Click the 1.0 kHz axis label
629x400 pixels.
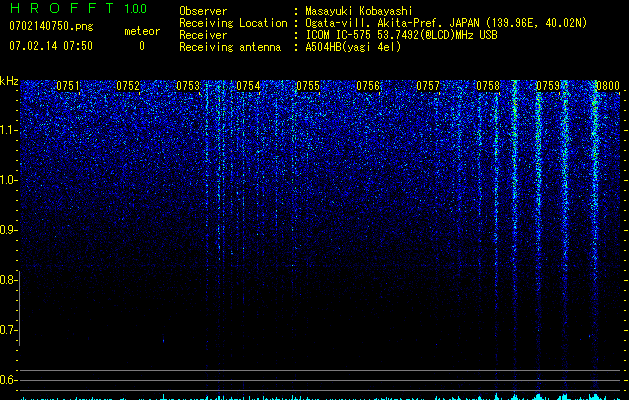[x=8, y=180]
